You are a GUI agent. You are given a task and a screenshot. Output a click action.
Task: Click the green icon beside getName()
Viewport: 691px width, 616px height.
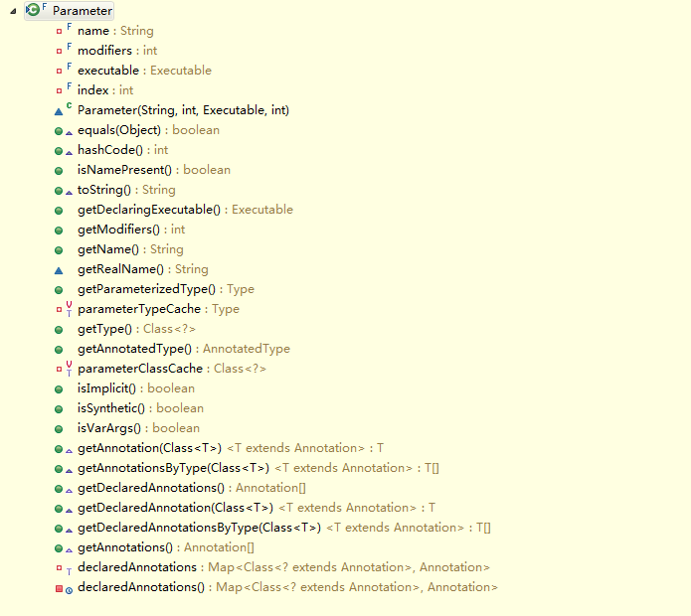[x=59, y=250]
